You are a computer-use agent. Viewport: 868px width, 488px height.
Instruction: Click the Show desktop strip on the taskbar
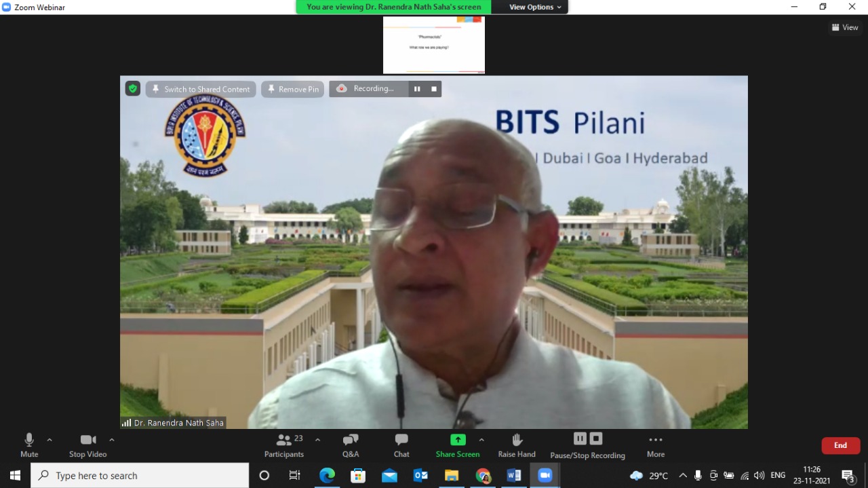point(866,476)
